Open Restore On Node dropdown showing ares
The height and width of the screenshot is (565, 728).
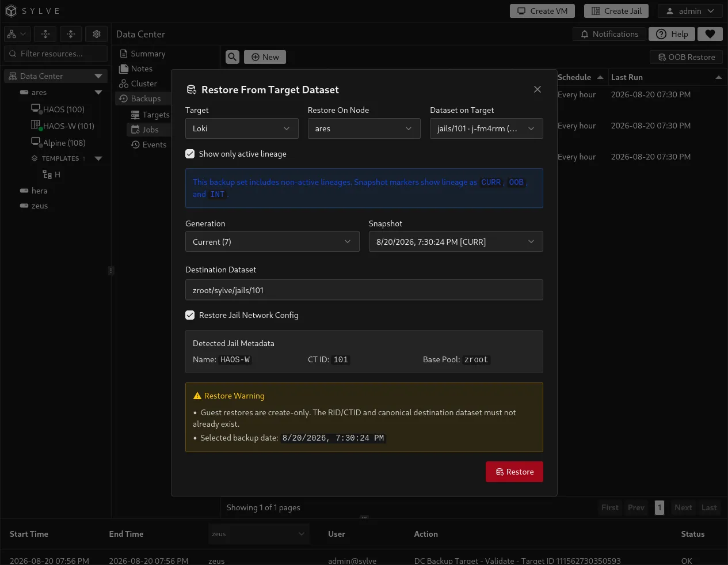[x=364, y=128]
